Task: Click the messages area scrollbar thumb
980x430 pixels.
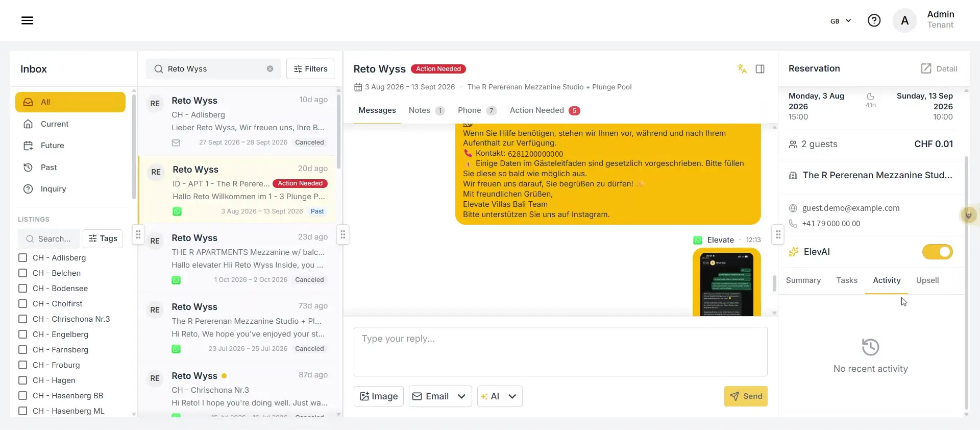Action: pos(774,283)
